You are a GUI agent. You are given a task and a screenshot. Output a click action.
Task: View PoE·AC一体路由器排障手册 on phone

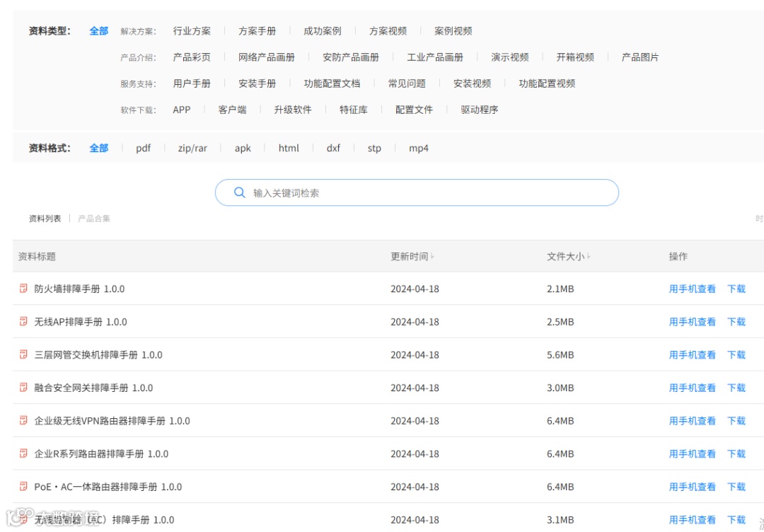tap(693, 487)
